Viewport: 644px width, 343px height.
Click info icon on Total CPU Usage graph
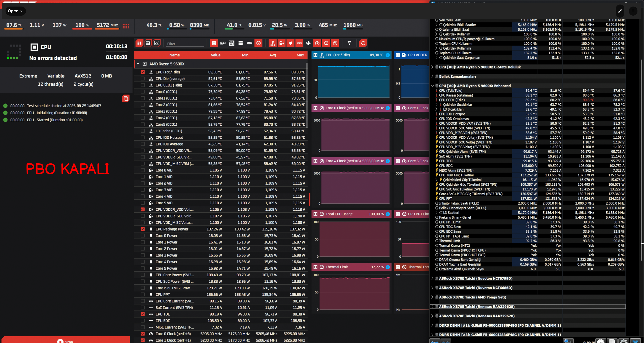[x=388, y=214]
